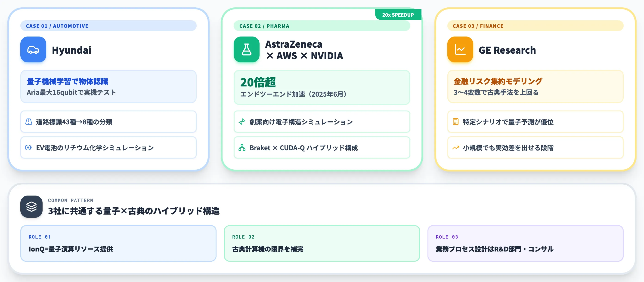Click the blue car icon beside Hyundai
Screen dimensions: 644x282
click(x=33, y=49)
